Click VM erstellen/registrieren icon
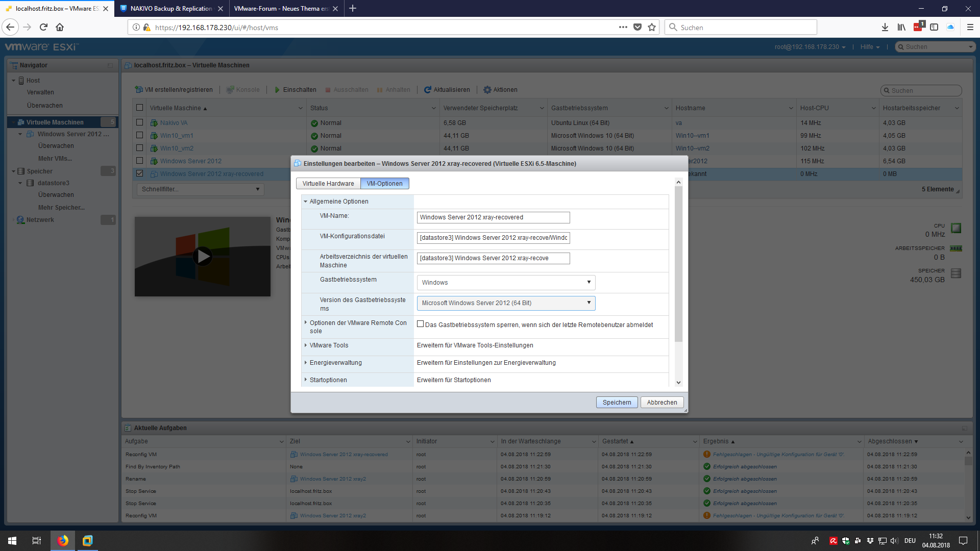The image size is (980, 551). 139,90
